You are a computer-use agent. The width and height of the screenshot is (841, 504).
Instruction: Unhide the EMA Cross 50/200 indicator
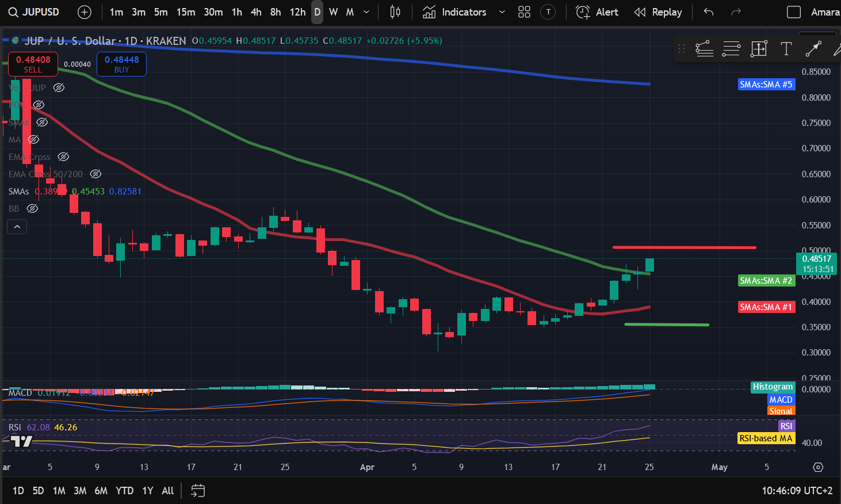pos(96,174)
